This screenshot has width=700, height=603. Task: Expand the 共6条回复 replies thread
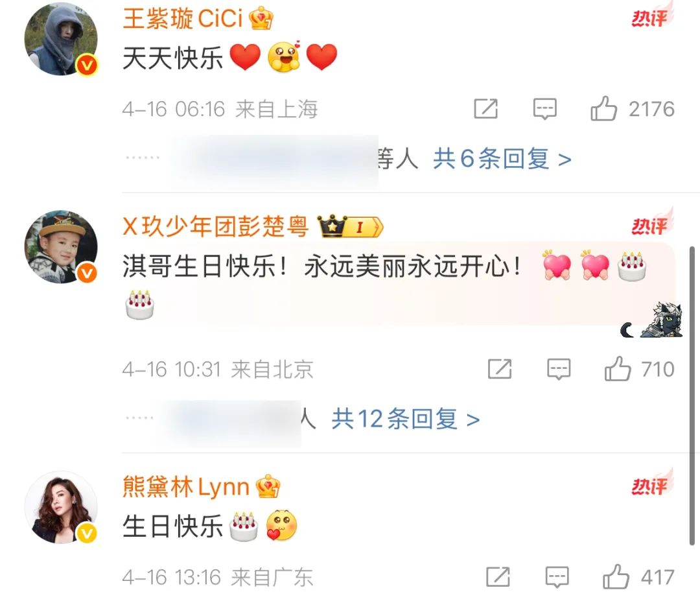[502, 159]
